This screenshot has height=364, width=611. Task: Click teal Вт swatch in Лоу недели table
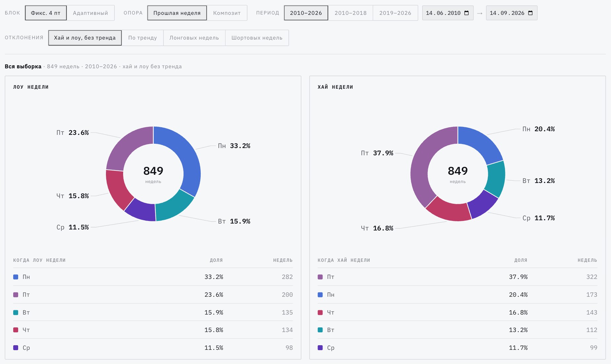coord(16,313)
